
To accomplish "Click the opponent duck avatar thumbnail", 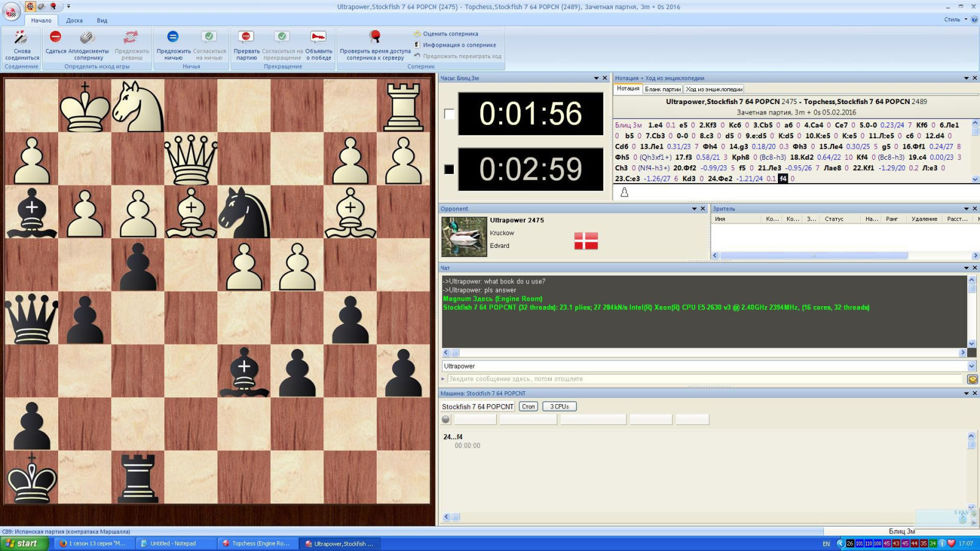I will tap(464, 236).
